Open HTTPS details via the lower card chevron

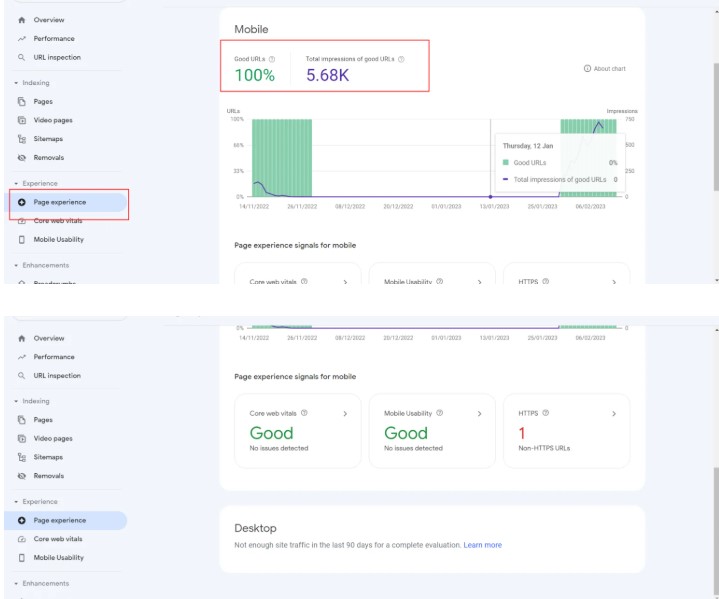[613, 413]
